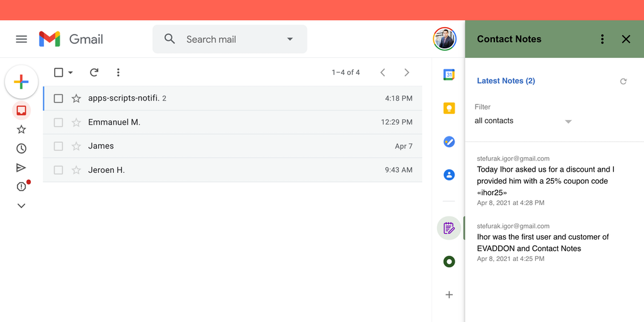Image resolution: width=644 pixels, height=322 pixels.
Task: Refresh the mail list
Action: pos(94,73)
